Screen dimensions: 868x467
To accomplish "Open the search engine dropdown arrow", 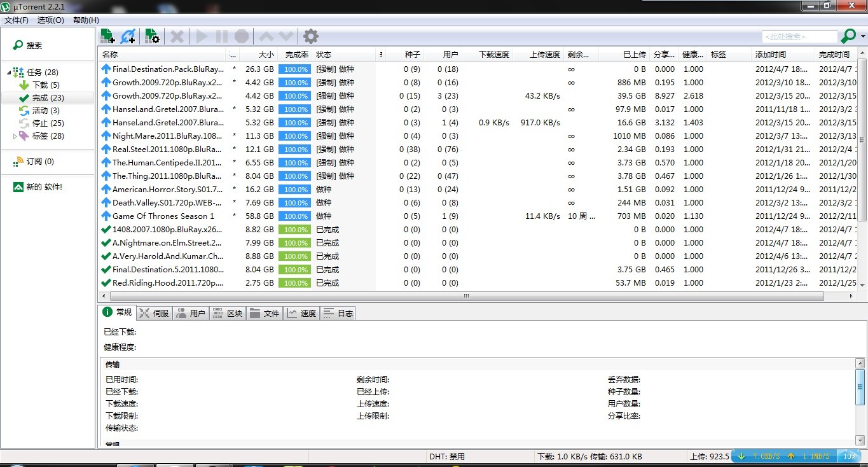I will tap(863, 36).
